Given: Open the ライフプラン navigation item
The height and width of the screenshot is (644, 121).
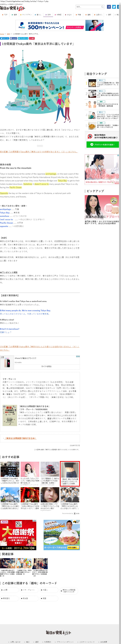Looking at the screenshot, I should (26, 15).
